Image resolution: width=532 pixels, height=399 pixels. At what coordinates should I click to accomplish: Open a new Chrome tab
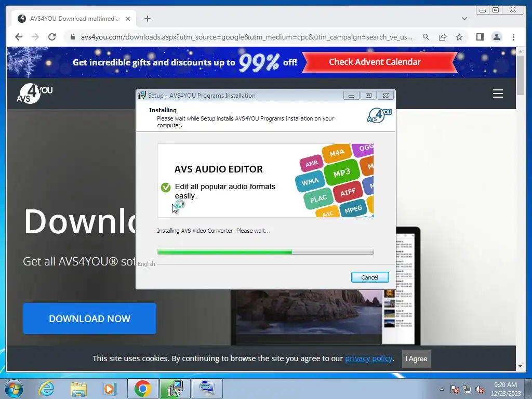[147, 19]
